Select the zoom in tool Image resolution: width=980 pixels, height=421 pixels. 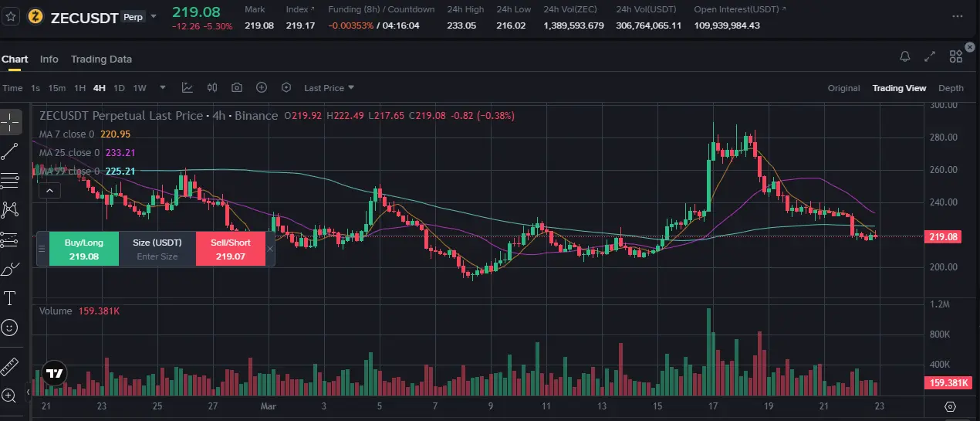(10, 396)
